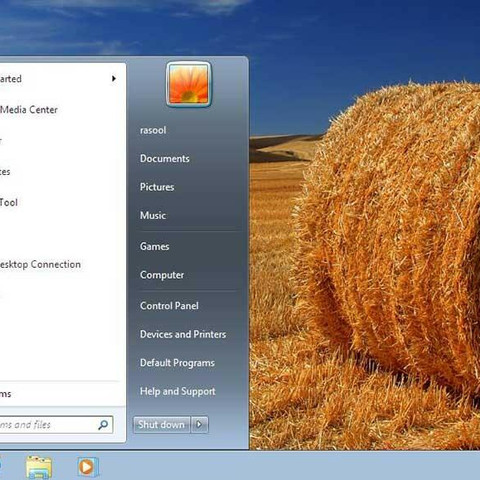The height and width of the screenshot is (480, 480).
Task: Open the Pictures library
Action: point(157,187)
